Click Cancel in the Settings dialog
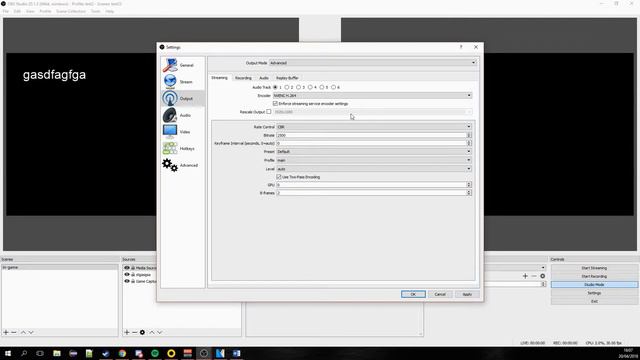This screenshot has height=360, width=640. (x=440, y=294)
